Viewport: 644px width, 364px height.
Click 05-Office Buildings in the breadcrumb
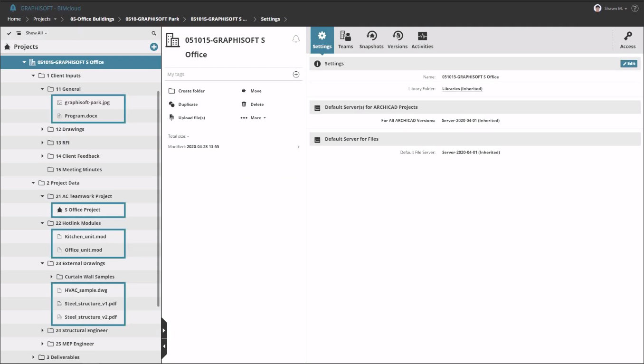[92, 19]
